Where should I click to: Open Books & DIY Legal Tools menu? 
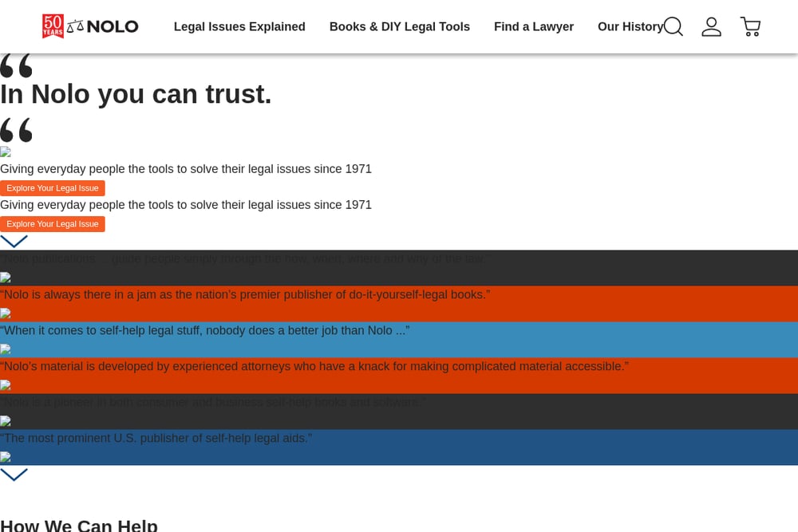coord(400,26)
